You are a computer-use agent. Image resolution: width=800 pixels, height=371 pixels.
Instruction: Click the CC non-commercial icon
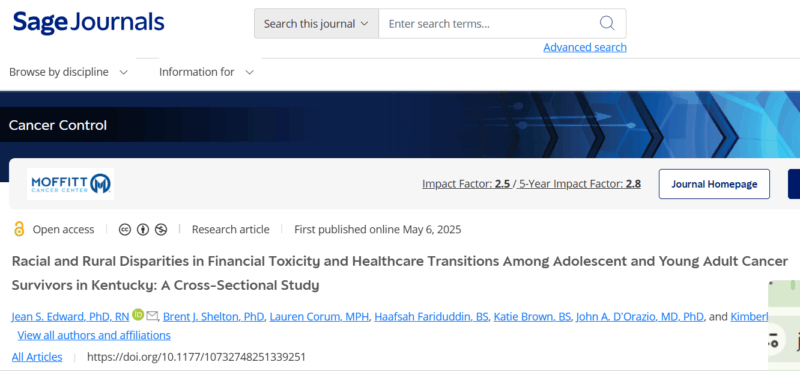tap(161, 230)
